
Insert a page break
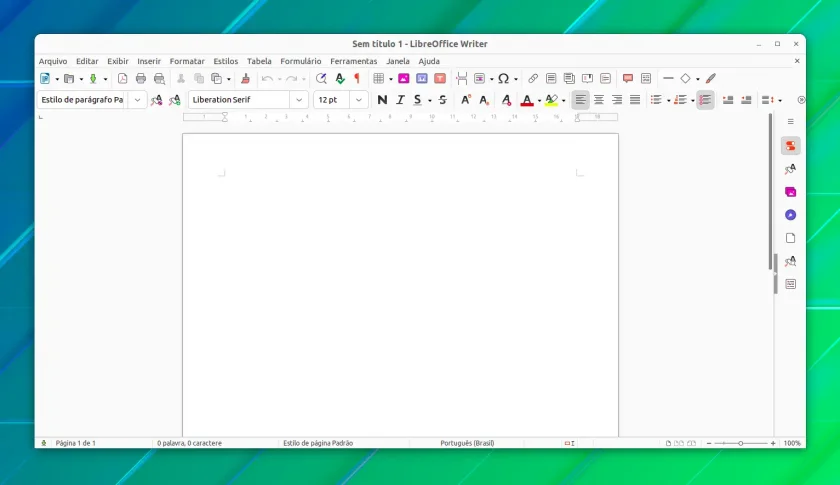461,79
